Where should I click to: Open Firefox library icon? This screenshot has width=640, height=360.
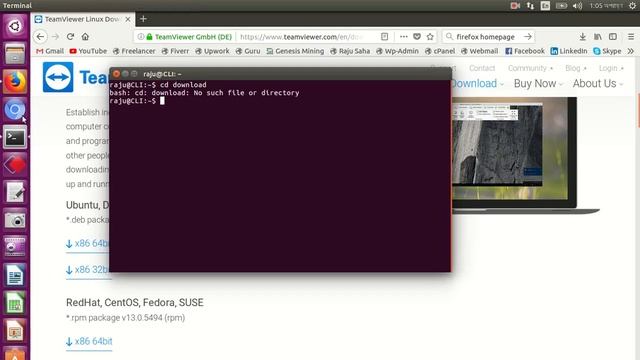coord(598,37)
